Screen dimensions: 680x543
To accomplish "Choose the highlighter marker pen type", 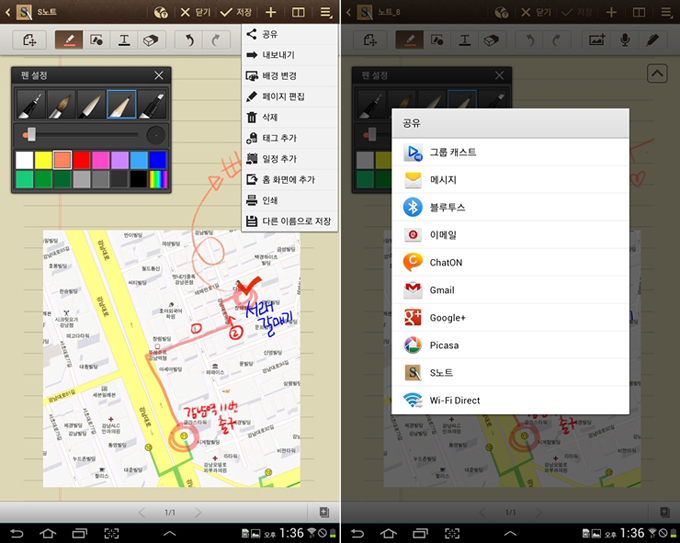I will [x=151, y=105].
